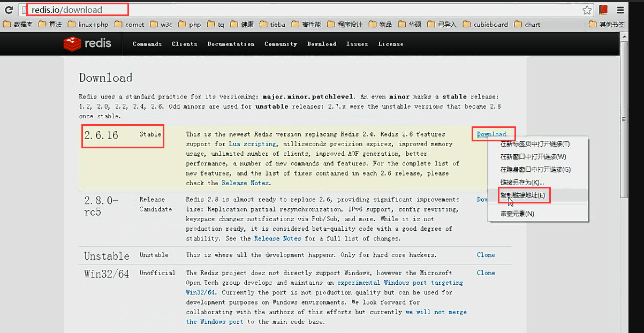The image size is (644, 333).
Task: Open Release Notes link in 2.6.16 row
Action: point(246,183)
